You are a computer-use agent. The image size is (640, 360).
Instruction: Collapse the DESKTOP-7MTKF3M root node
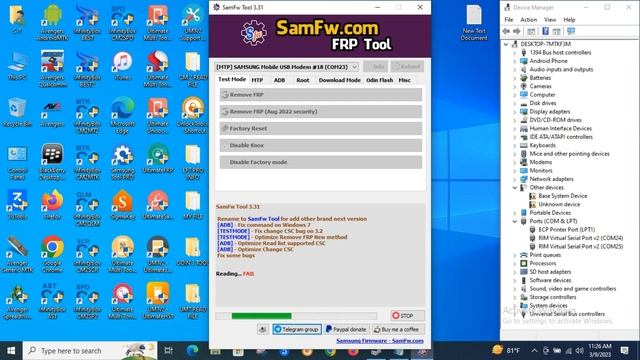click(506, 44)
